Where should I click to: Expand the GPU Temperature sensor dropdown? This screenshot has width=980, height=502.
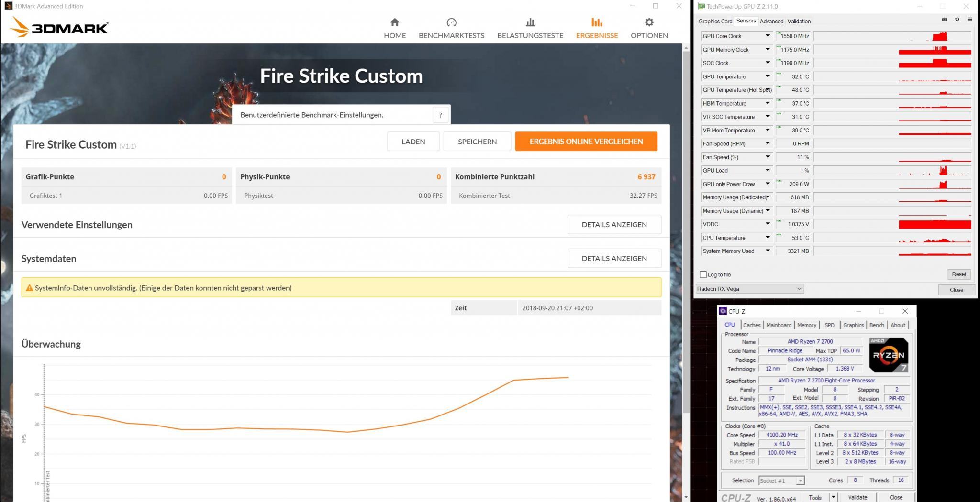click(x=768, y=76)
